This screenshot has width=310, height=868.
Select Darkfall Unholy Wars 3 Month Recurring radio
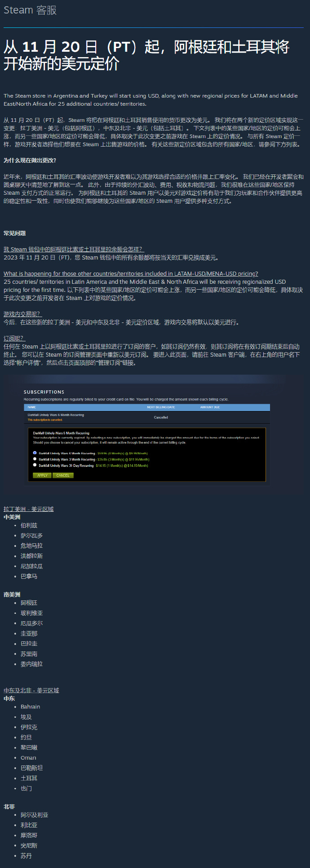pyautogui.click(x=35, y=459)
